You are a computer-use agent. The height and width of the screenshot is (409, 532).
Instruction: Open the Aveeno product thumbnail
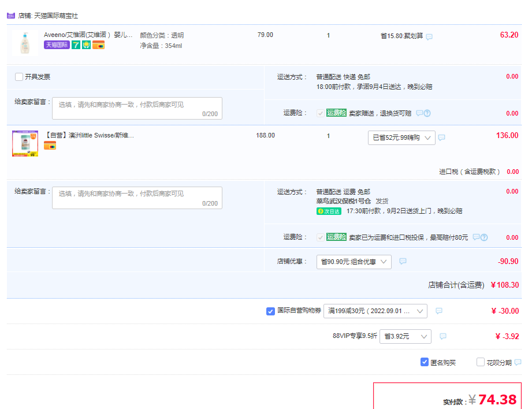point(25,43)
